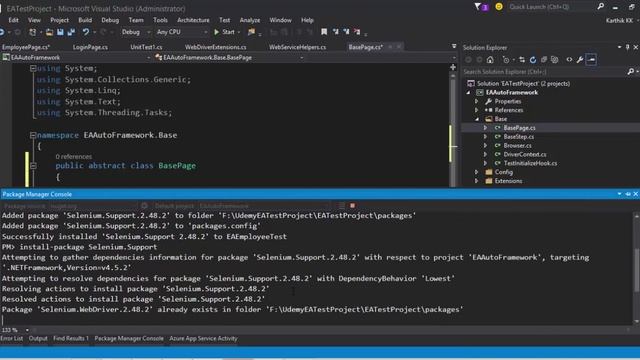Click the Show All Files icon
Screen dimensions: 640x360
click(555, 60)
